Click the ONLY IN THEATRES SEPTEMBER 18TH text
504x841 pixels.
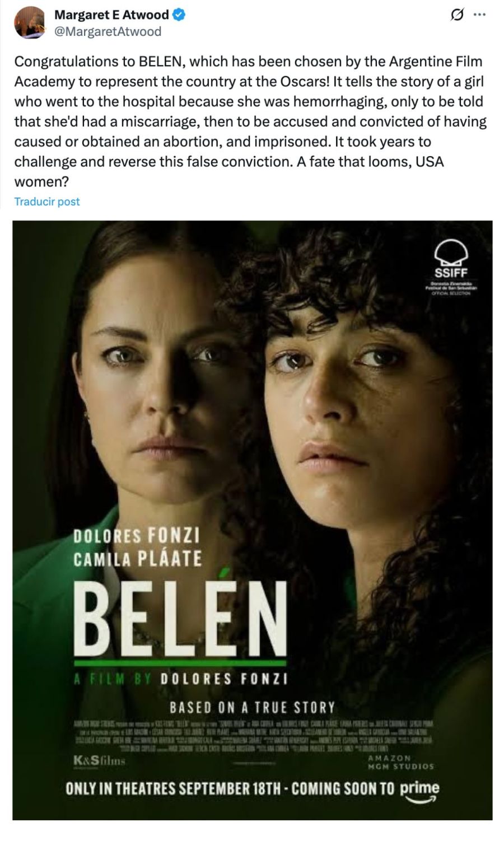173,788
